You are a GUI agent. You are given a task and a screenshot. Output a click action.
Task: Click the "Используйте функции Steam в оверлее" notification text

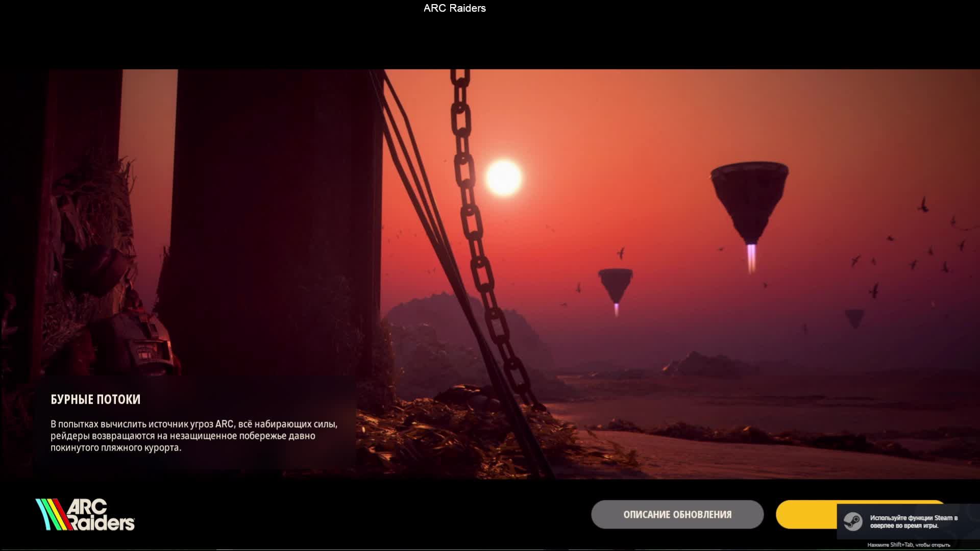914,521
